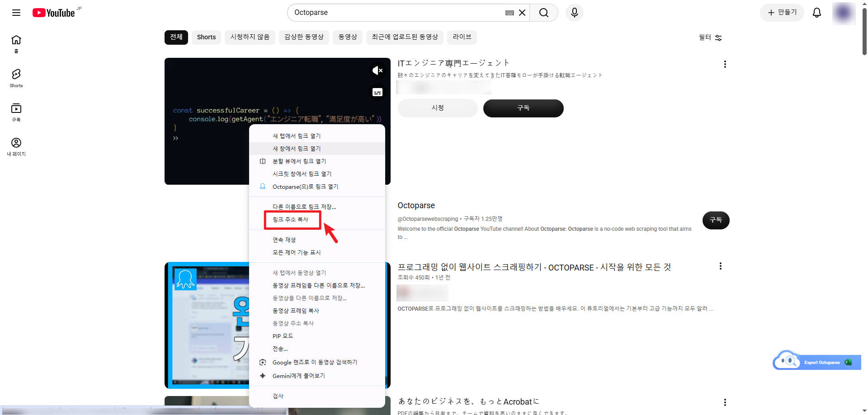Subscribe to the Octoparse channel
This screenshot has width=868, height=415.
tap(716, 220)
